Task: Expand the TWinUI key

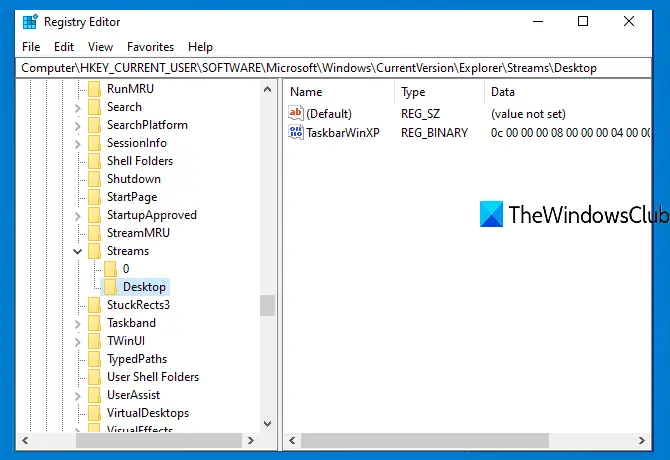Action: [x=77, y=342]
